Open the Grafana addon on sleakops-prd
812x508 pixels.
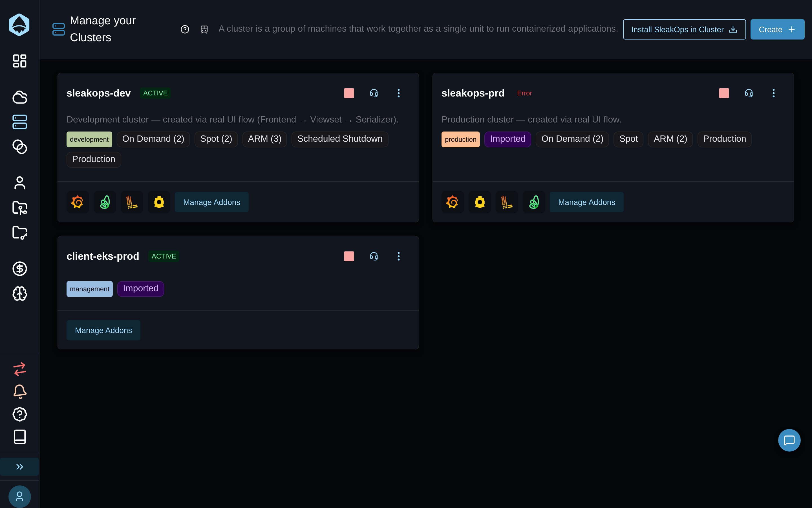[x=453, y=202]
